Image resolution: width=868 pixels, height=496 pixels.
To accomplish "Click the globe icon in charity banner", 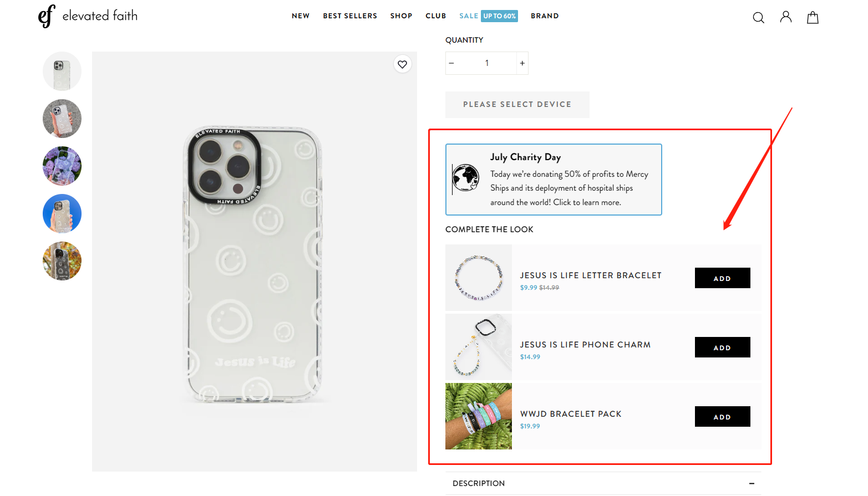I will [466, 178].
